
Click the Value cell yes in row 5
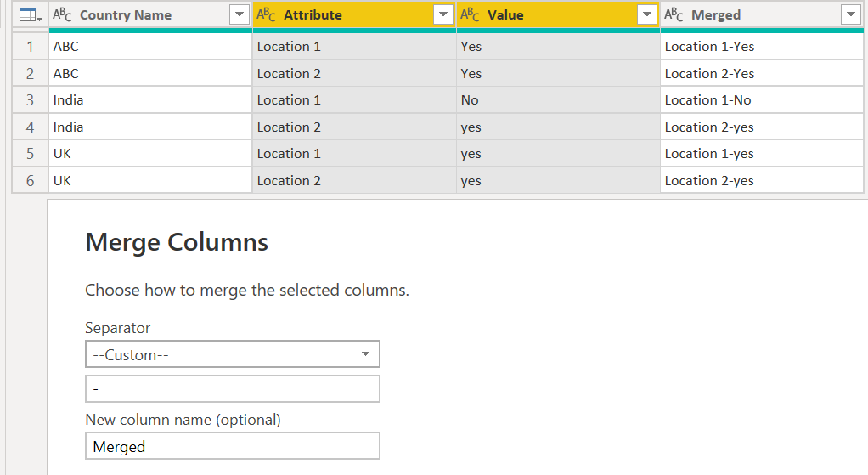click(x=558, y=154)
